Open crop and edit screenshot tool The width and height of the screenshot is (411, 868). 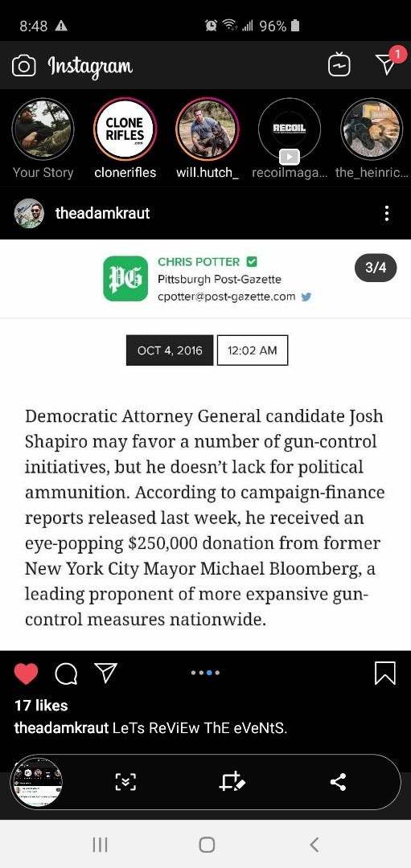click(232, 782)
